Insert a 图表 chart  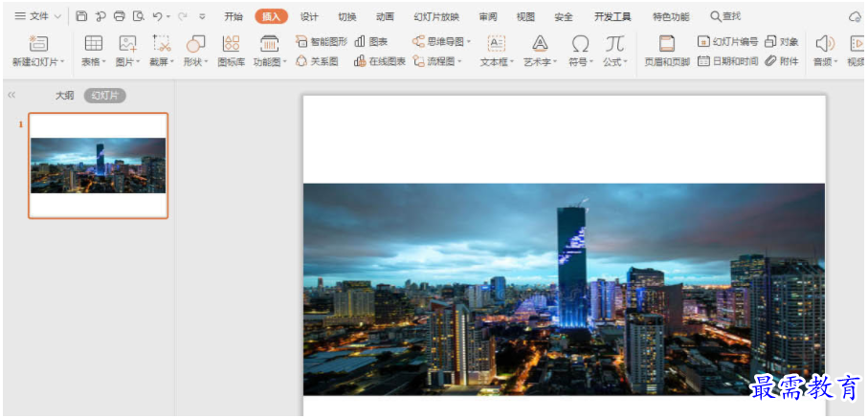(371, 41)
